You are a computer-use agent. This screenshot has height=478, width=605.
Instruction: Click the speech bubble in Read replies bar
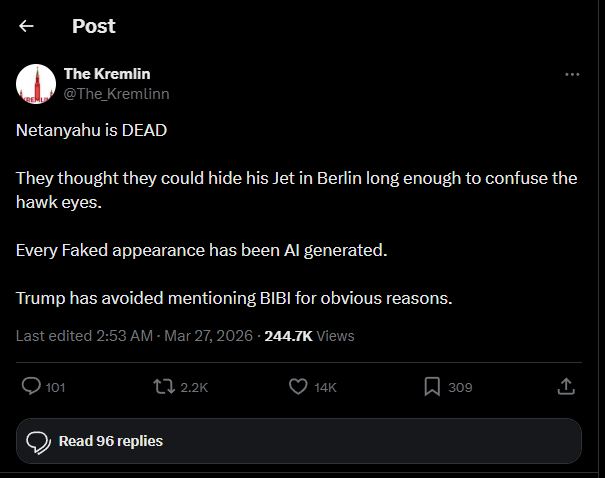pos(38,442)
